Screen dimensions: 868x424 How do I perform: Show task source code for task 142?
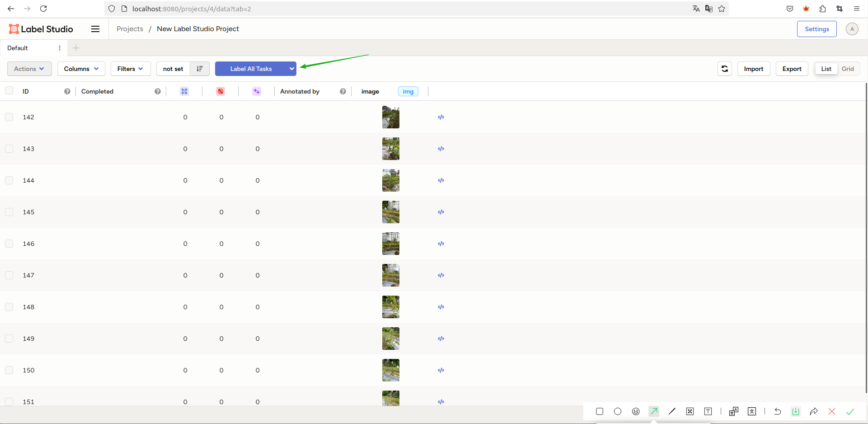pos(441,117)
